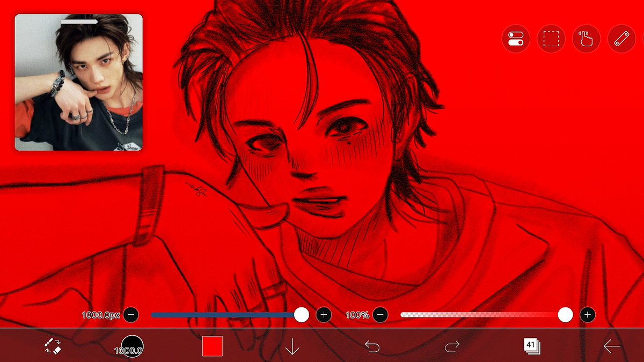Decrease brush thickness with minus button
Viewport: 644px width, 362px height.
131,315
